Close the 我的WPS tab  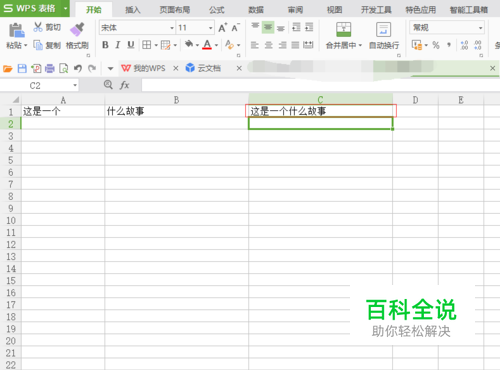pyautogui.click(x=176, y=68)
